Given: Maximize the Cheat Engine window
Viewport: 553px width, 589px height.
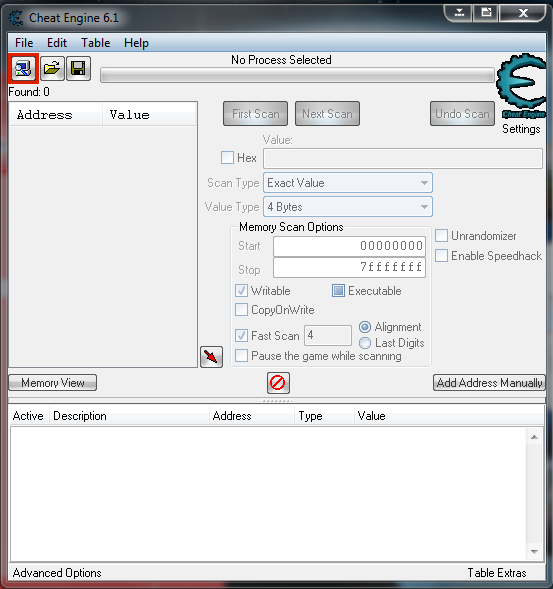Looking at the screenshot, I should click(x=486, y=13).
